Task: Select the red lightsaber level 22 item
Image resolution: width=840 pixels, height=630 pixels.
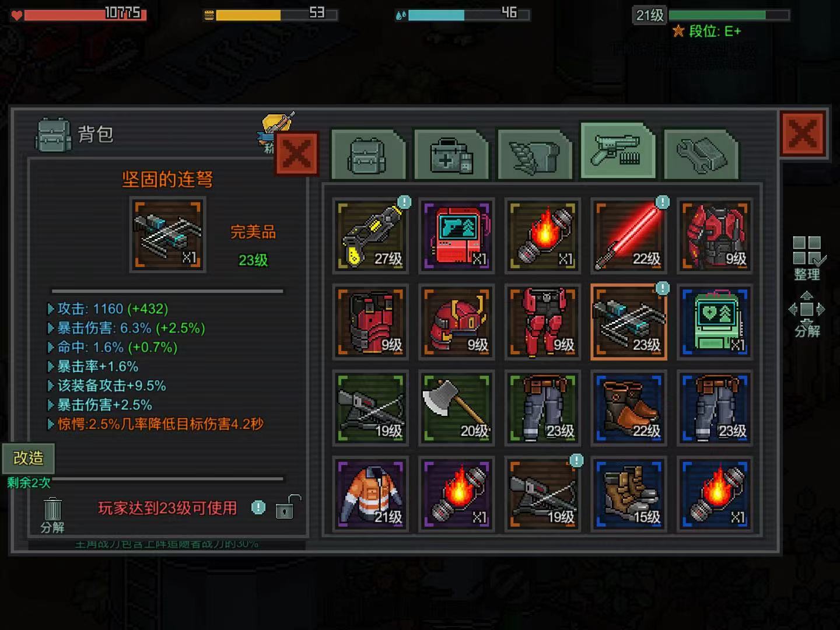Action: pyautogui.click(x=629, y=236)
